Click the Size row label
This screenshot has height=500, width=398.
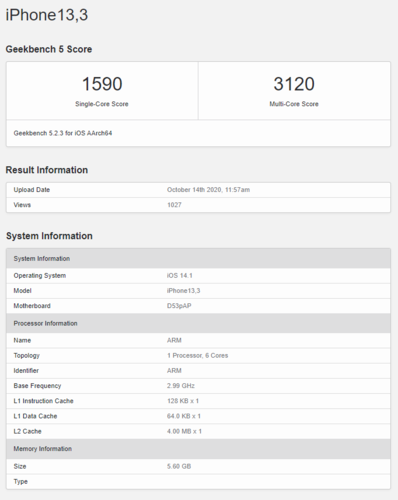[20, 466]
